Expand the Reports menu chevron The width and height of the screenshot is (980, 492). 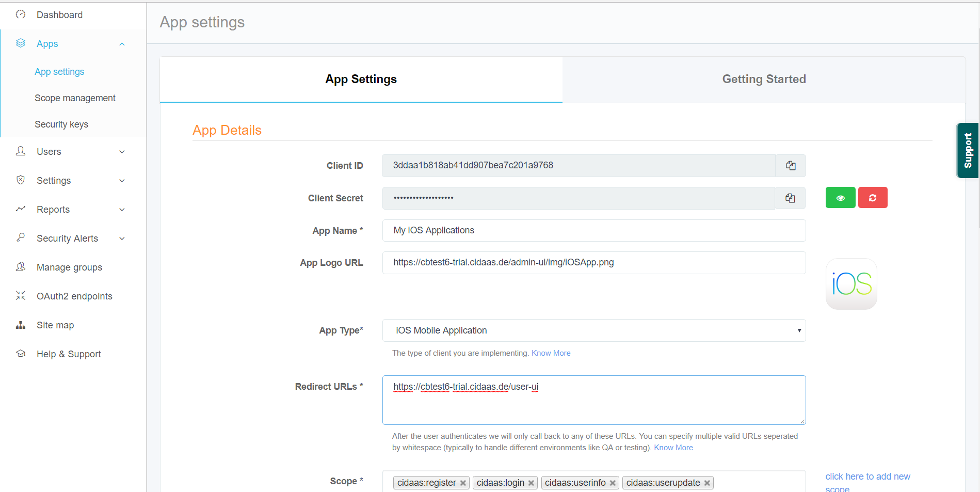[x=122, y=210]
